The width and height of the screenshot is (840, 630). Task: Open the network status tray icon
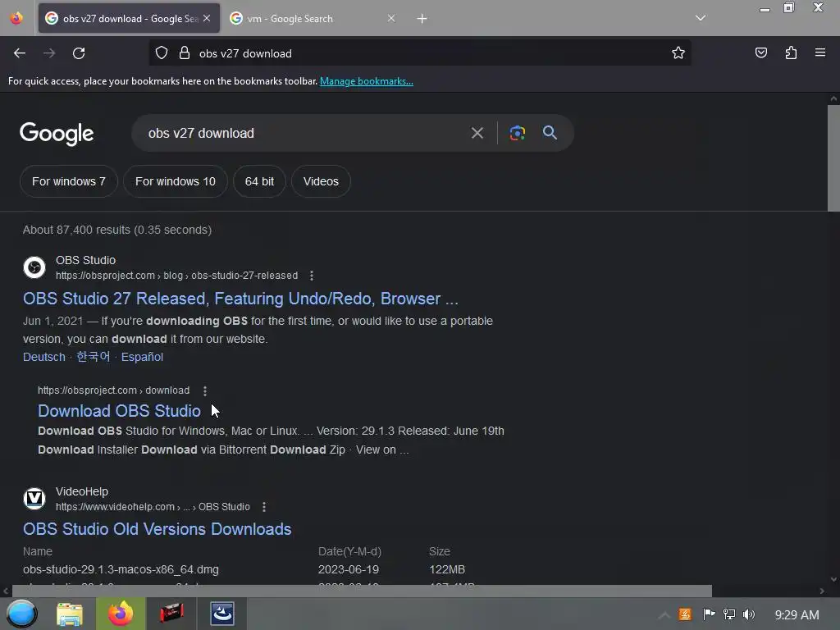tap(729, 614)
